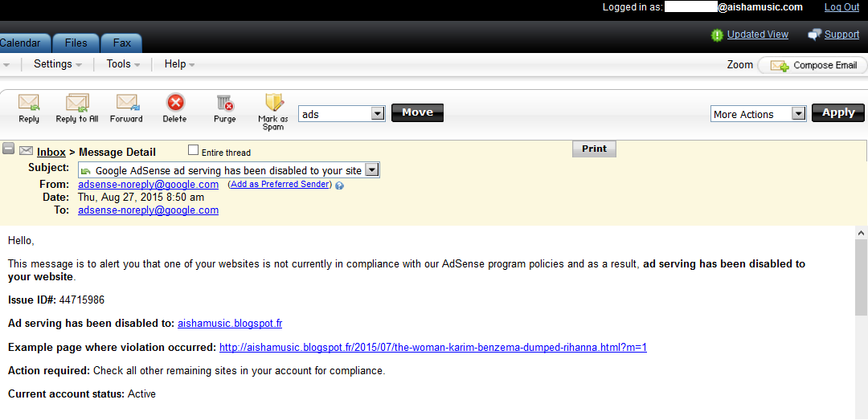Click the Message Detail breadcrumb text
Viewport: 868px width, 420px height.
117,152
